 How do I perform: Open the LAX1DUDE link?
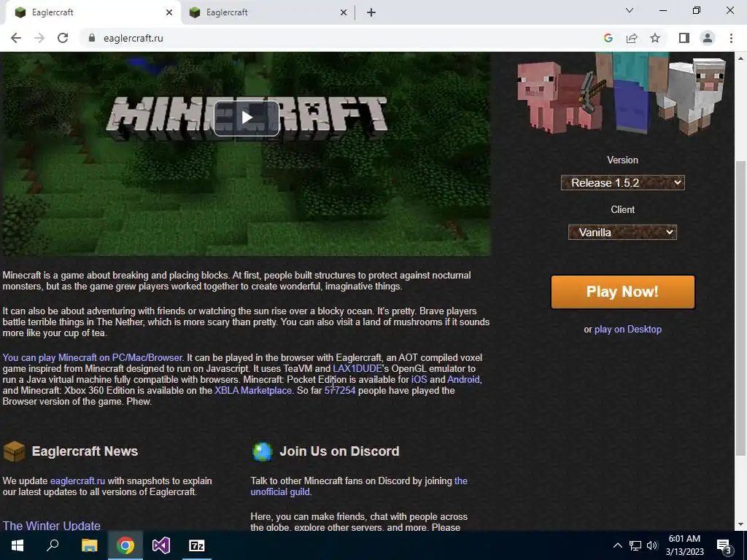point(357,368)
